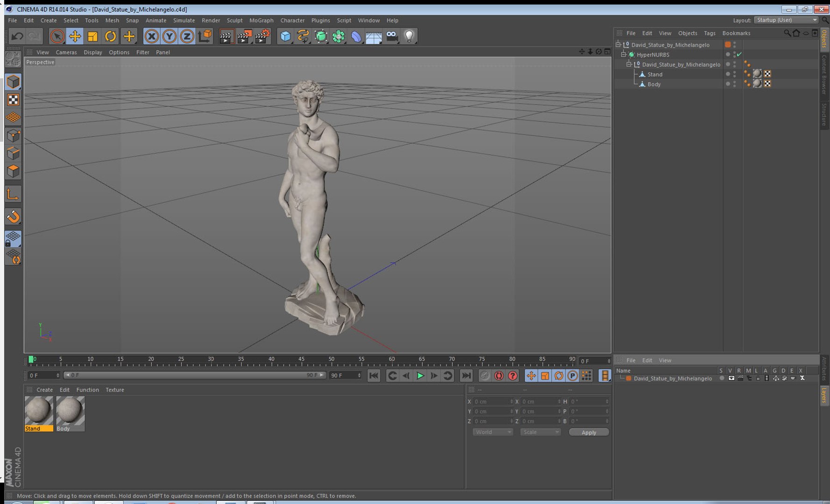Collapse the HyperNURBS tree node

pyautogui.click(x=623, y=55)
